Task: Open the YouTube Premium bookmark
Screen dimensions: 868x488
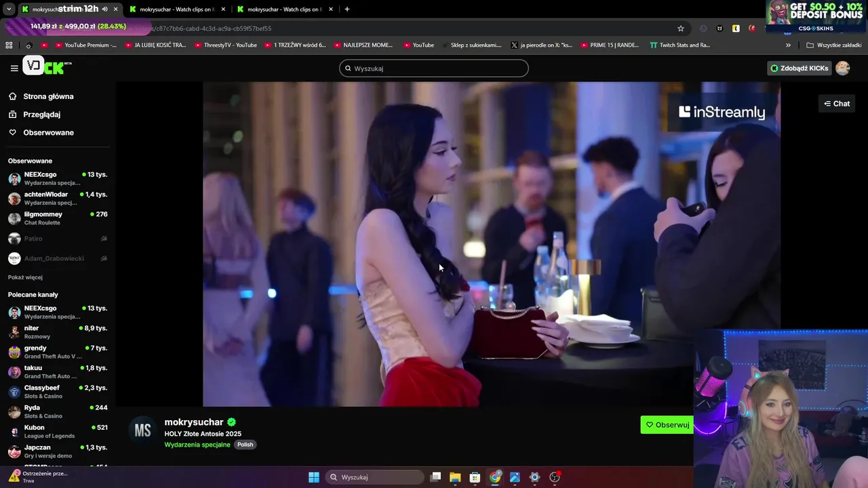Action: (85, 45)
